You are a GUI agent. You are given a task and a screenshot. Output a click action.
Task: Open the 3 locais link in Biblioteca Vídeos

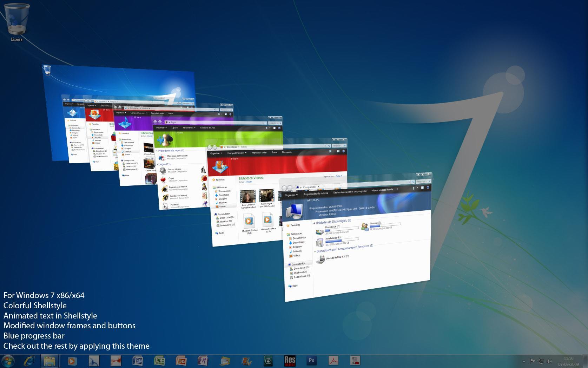tap(249, 182)
